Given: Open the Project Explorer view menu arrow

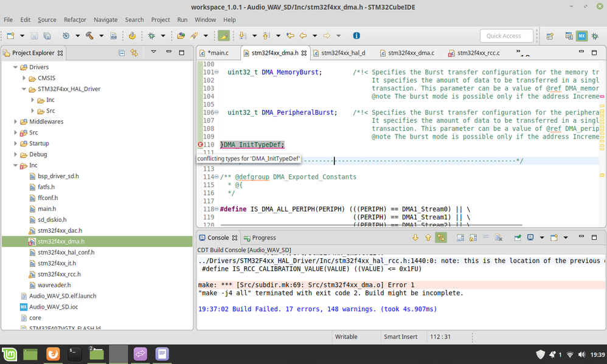Looking at the screenshot, I should pos(154,52).
